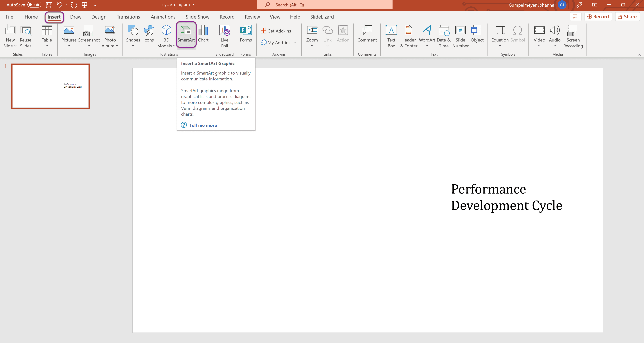This screenshot has width=644, height=343.
Task: Toggle the AutoSave switch
Action: click(34, 5)
